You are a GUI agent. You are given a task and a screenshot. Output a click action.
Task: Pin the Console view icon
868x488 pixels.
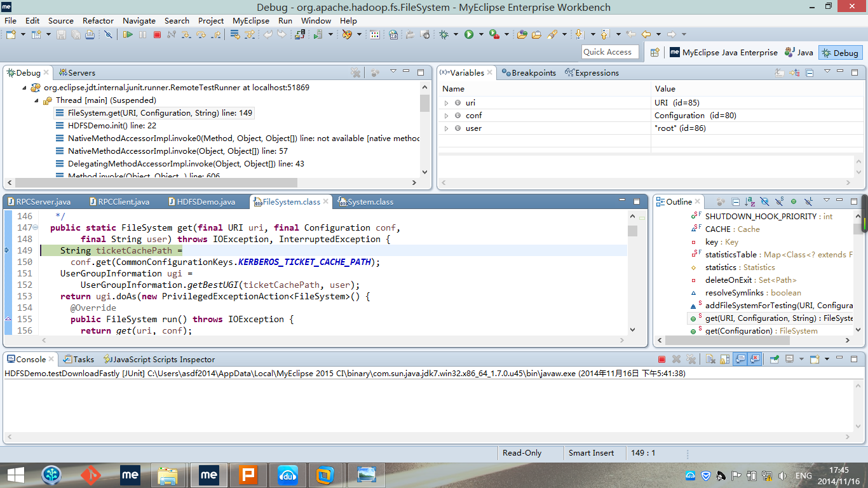pos(774,360)
